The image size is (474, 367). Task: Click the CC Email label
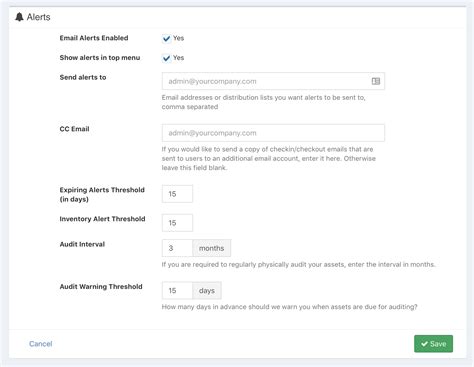75,129
